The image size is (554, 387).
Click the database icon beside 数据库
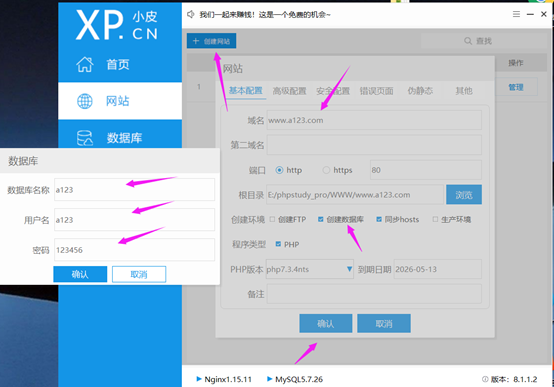85,138
